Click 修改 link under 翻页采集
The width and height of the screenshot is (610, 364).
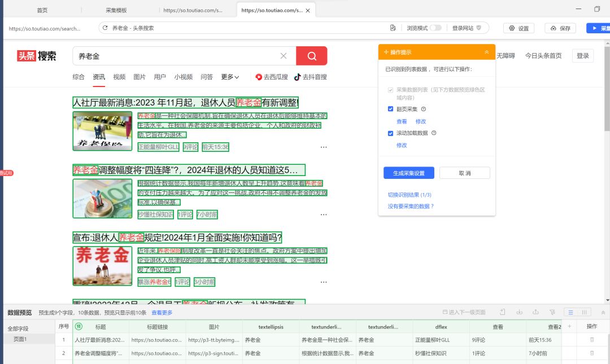(421, 121)
